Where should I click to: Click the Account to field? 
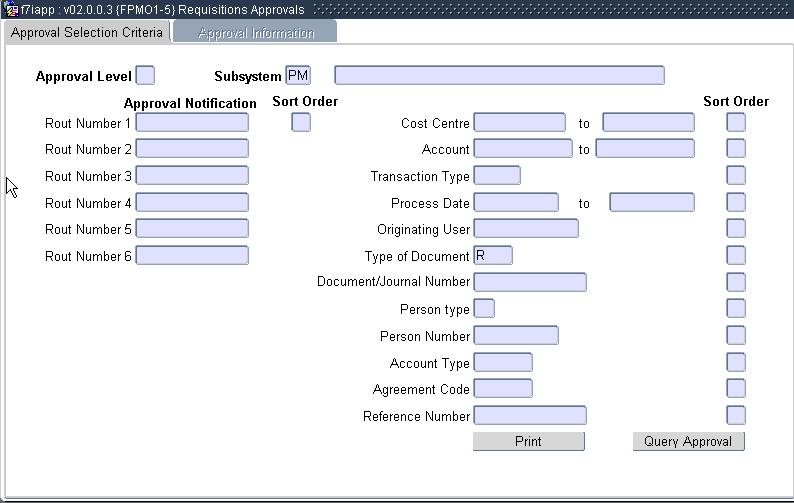[x=645, y=149]
